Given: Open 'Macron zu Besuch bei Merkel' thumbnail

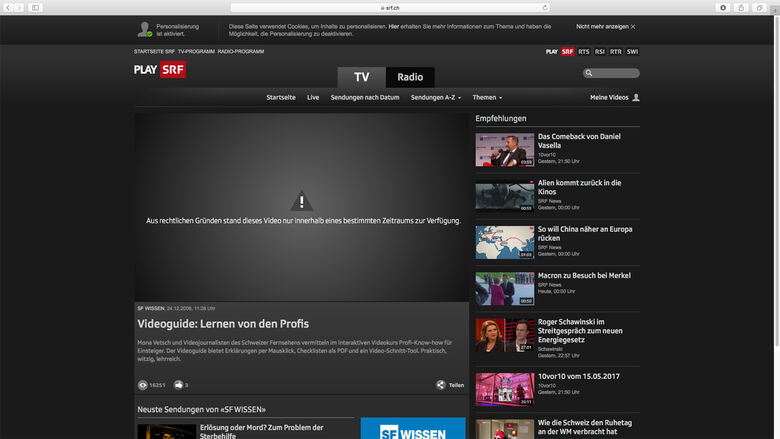Looking at the screenshot, I should tap(504, 288).
